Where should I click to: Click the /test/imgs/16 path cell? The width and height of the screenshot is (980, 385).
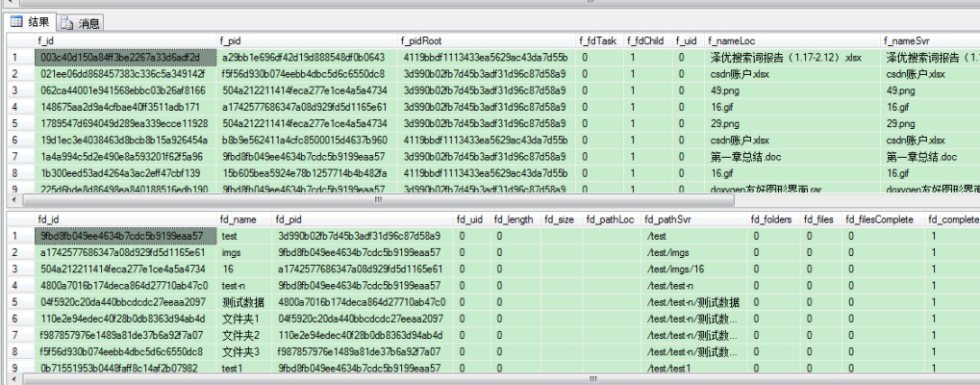tap(694, 269)
